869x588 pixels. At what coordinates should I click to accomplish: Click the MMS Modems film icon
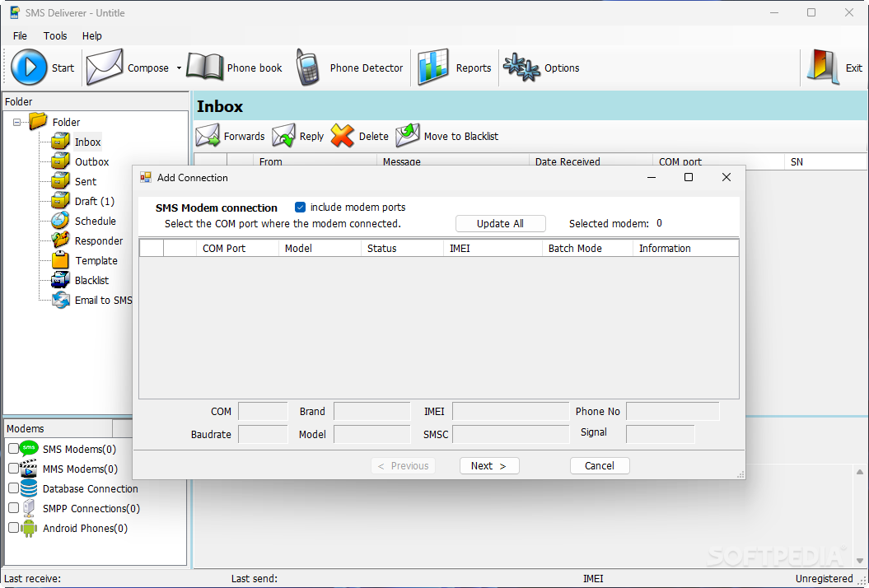click(29, 469)
